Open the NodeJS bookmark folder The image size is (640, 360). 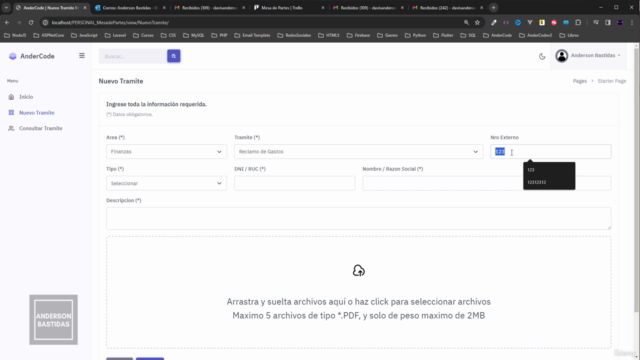click(15, 36)
